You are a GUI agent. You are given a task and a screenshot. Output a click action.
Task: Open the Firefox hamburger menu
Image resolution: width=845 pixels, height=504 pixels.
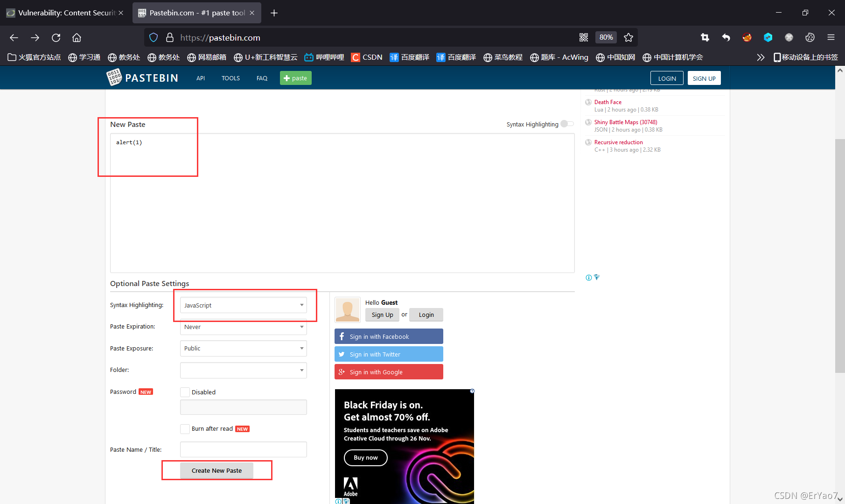(x=831, y=37)
